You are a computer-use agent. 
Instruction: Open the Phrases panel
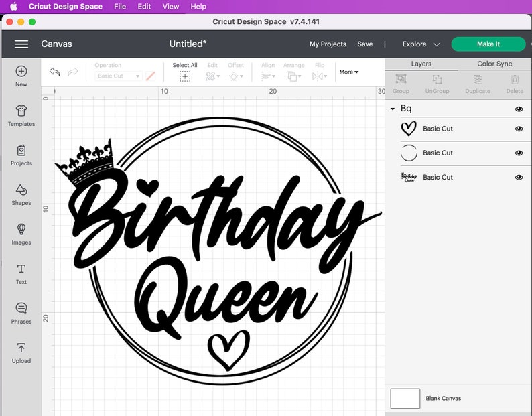pos(21,314)
